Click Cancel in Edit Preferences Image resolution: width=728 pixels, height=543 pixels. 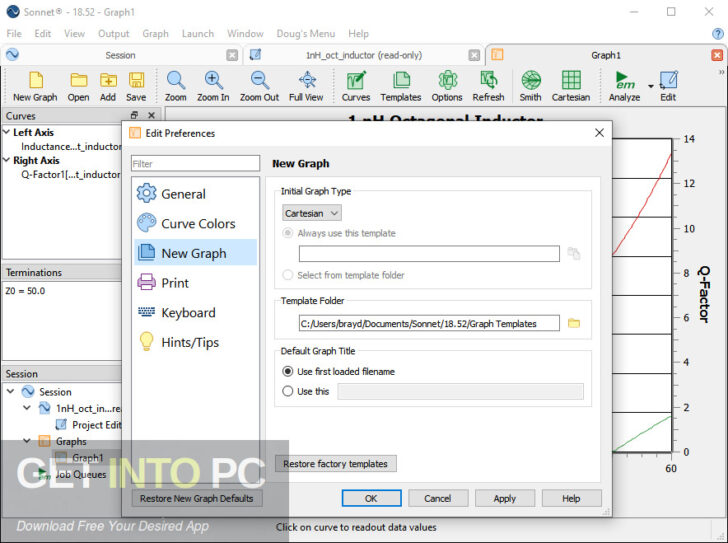pyautogui.click(x=438, y=498)
